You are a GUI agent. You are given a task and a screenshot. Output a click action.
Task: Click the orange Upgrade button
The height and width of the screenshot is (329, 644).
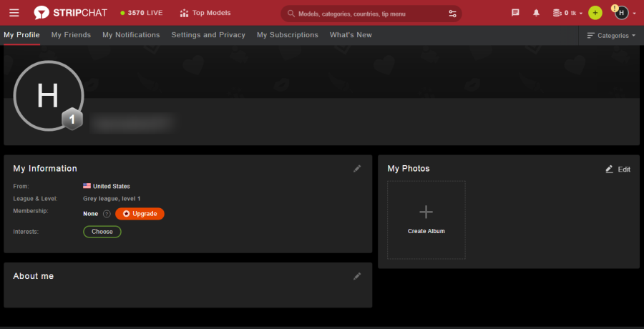[140, 214]
